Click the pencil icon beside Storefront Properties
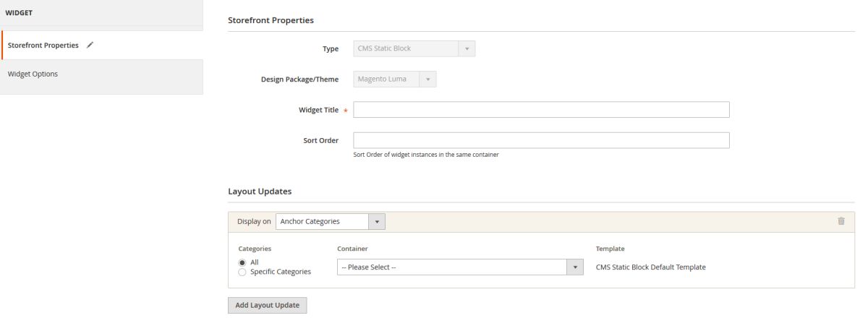The width and height of the screenshot is (868, 318). pyautogui.click(x=90, y=45)
